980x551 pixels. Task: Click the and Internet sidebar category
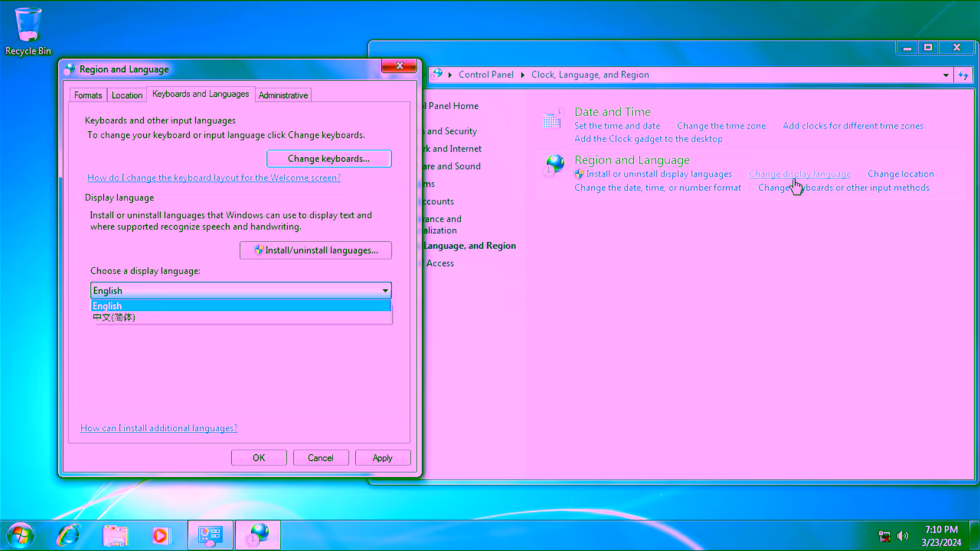(x=452, y=149)
